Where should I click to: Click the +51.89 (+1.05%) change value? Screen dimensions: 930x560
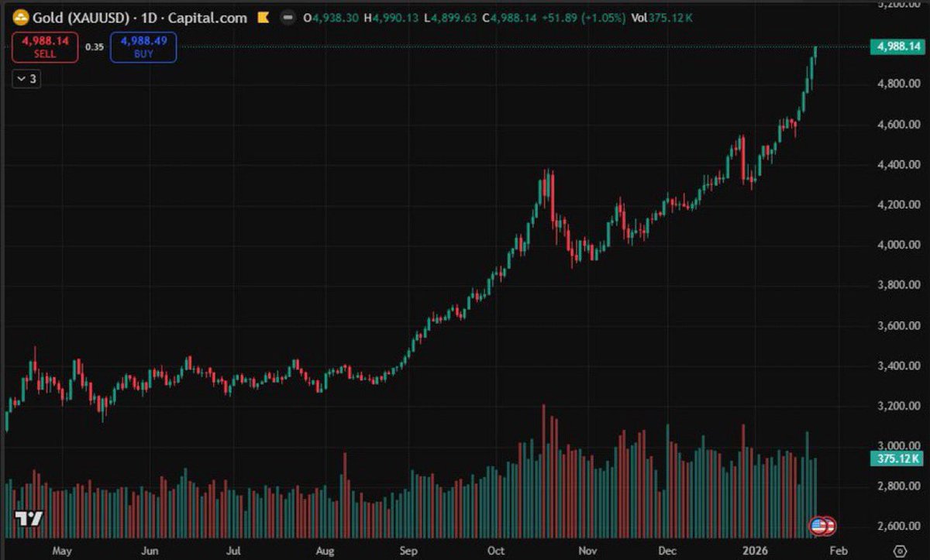tap(583, 16)
